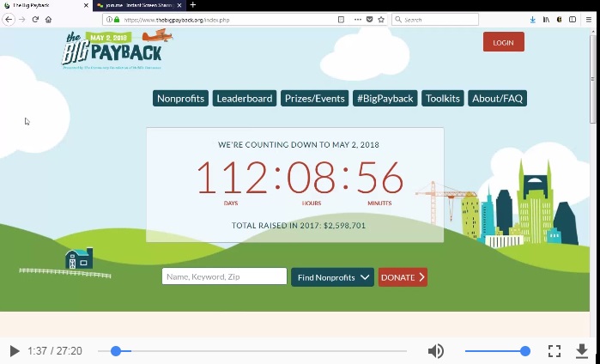Open the About/FAQ menu item
This screenshot has width=600, height=364.
coord(498,99)
